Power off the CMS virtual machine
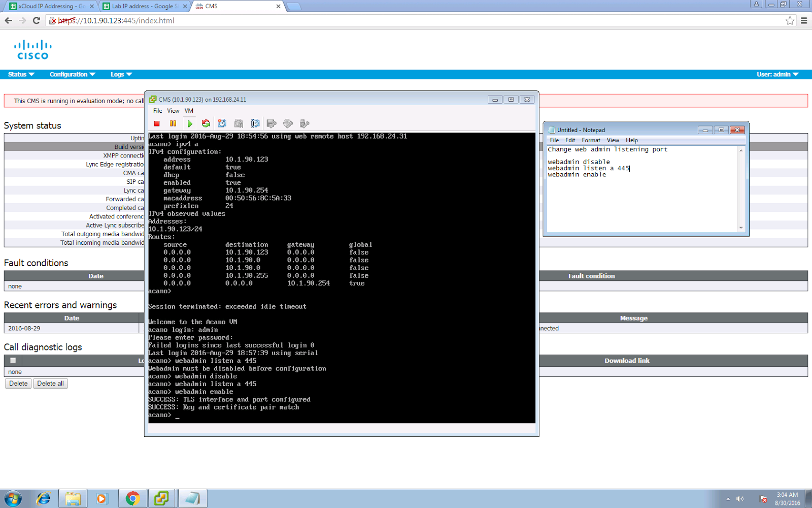Screen dimensions: 812x508 [x=157, y=123]
